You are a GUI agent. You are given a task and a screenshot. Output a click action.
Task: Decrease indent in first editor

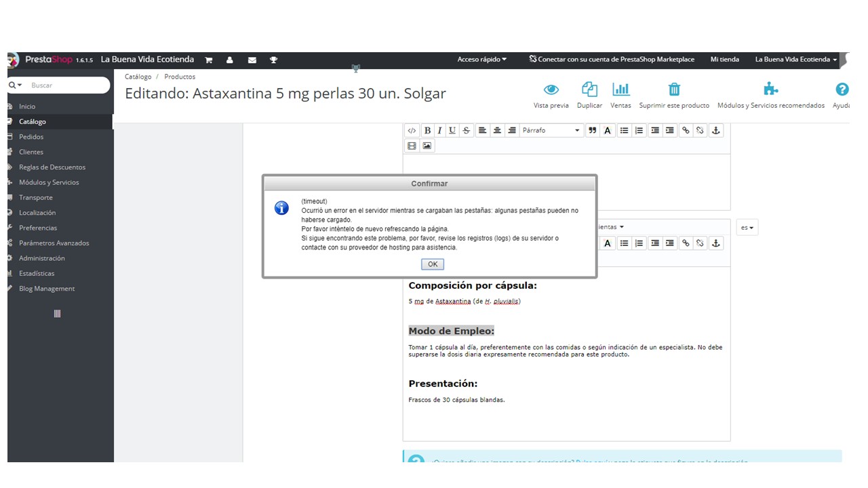(x=654, y=131)
